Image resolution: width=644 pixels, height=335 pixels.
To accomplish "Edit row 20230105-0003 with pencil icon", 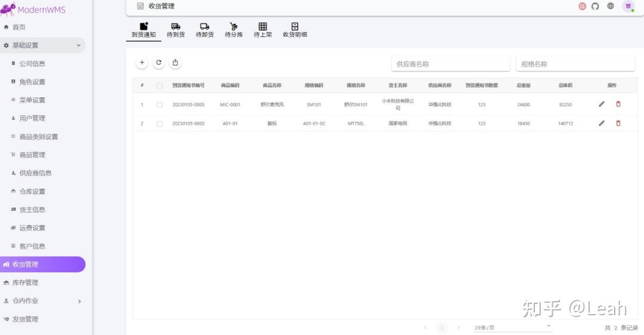I will click(x=602, y=123).
